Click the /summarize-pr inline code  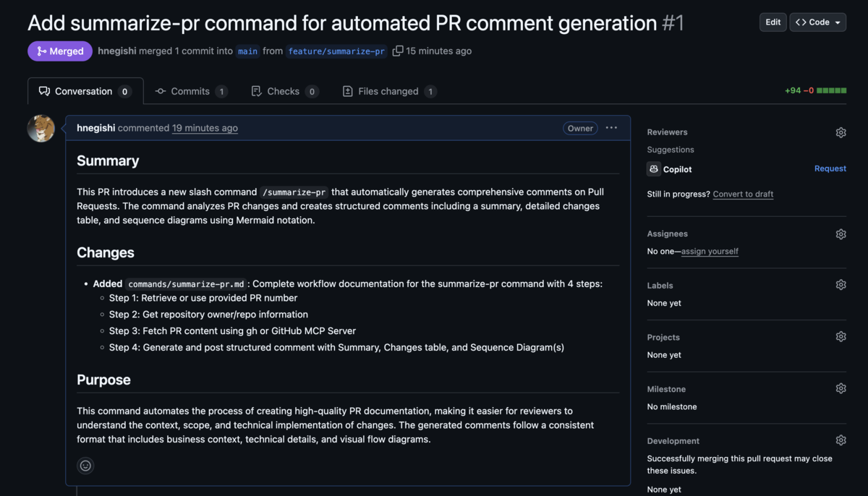tap(294, 192)
